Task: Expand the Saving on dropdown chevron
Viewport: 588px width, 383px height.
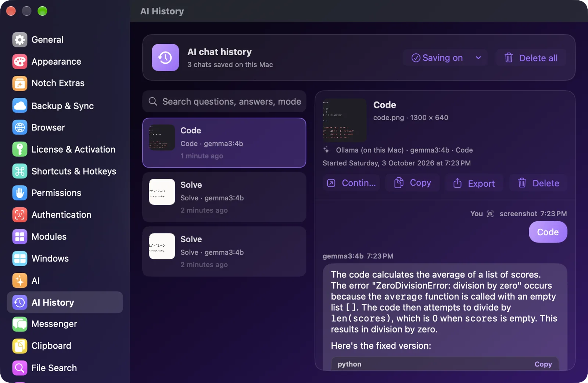Action: (x=478, y=58)
